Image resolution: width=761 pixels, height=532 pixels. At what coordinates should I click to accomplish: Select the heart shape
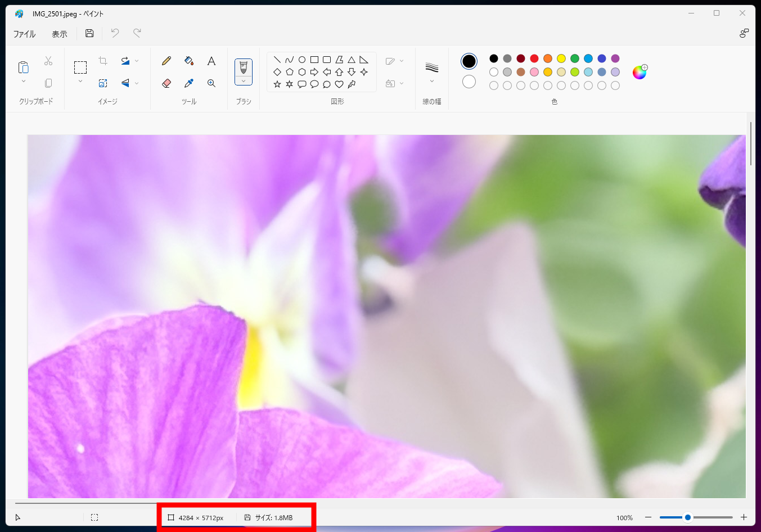pos(339,84)
